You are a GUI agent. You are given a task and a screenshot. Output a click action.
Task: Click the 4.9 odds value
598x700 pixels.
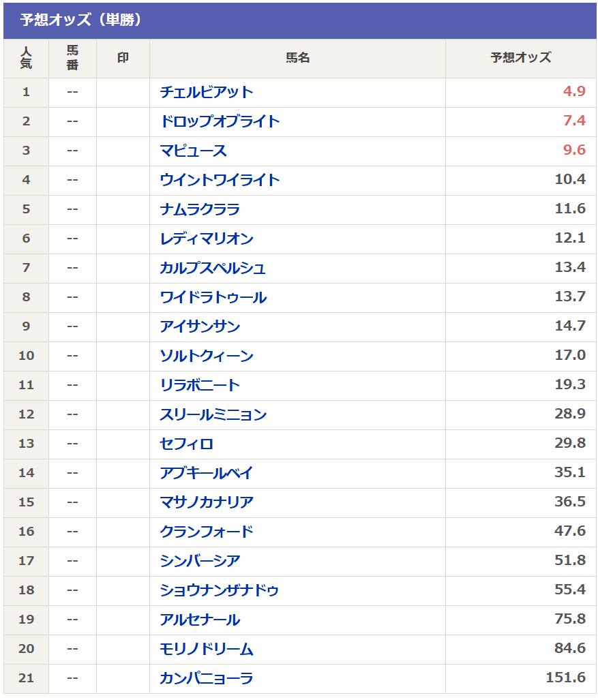click(x=574, y=92)
